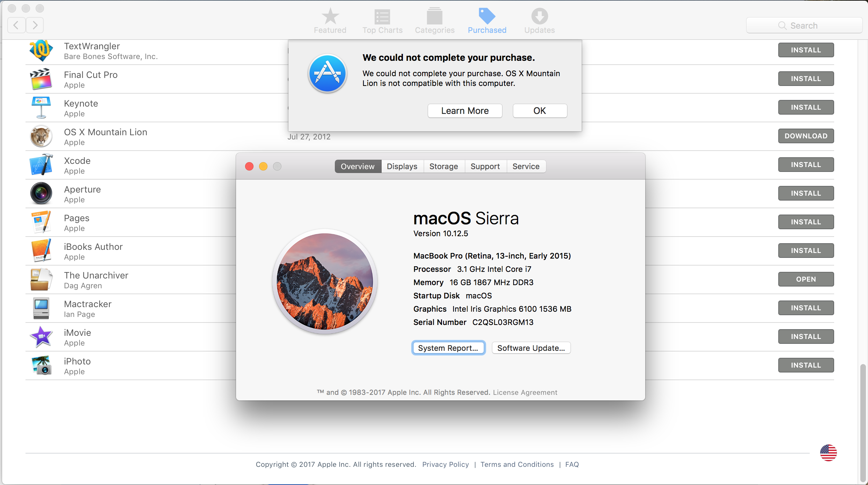Select the Support tab
The height and width of the screenshot is (485, 868).
point(485,166)
